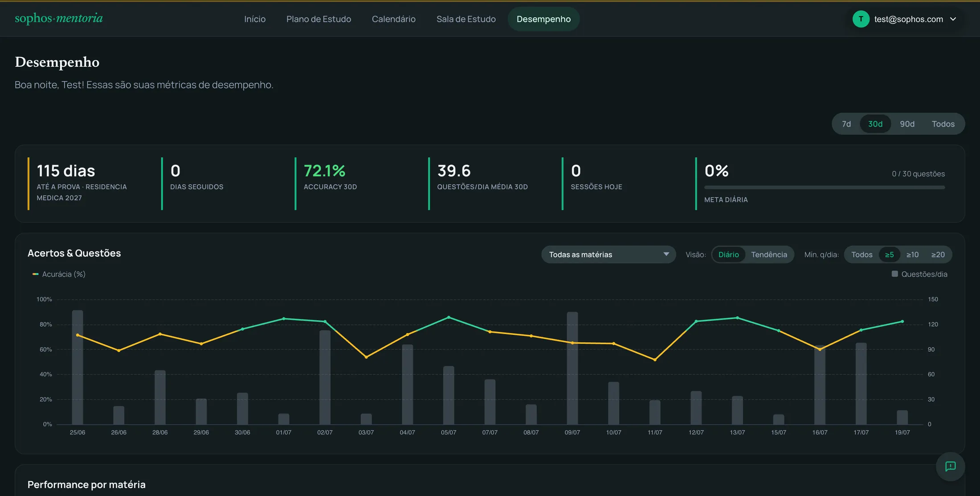Set minimum questions filter to ≥5
The image size is (980, 496).
tap(889, 254)
